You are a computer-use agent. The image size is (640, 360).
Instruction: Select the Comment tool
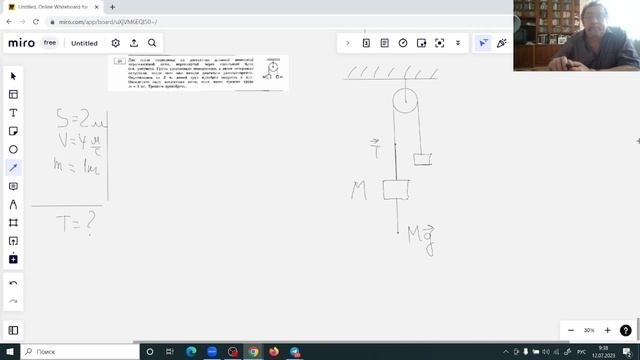pyautogui.click(x=13, y=186)
